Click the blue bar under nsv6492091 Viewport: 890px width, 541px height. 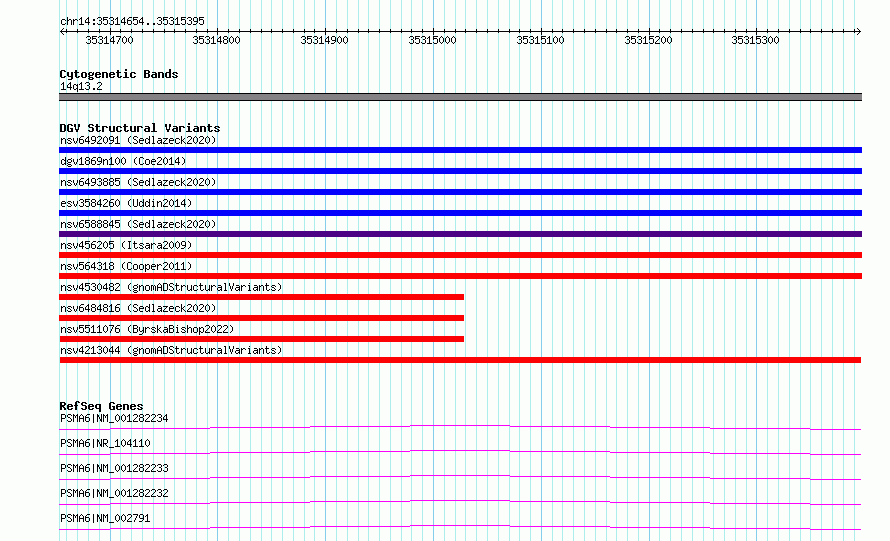click(x=460, y=150)
